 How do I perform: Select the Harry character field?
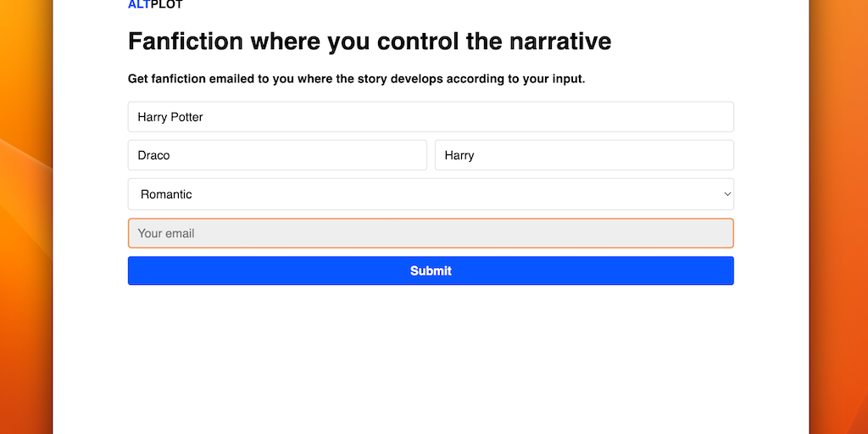coord(584,155)
